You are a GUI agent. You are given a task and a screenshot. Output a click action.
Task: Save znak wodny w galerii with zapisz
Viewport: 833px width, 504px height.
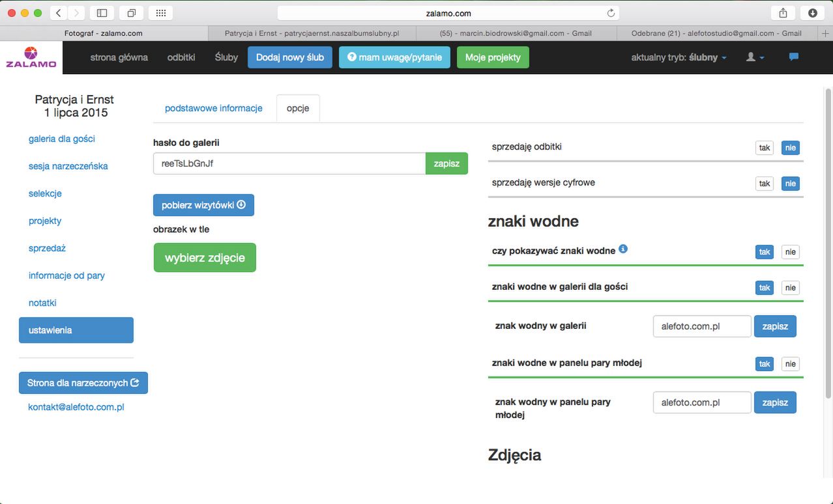775,326
